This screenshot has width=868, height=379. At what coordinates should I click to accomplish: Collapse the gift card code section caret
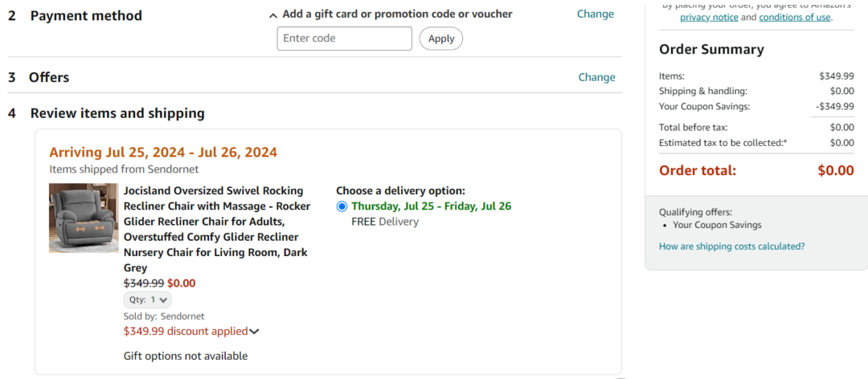pos(273,14)
